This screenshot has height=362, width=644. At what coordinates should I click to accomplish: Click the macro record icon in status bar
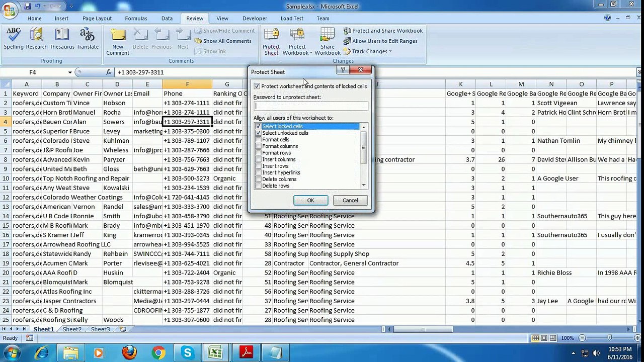30,338
